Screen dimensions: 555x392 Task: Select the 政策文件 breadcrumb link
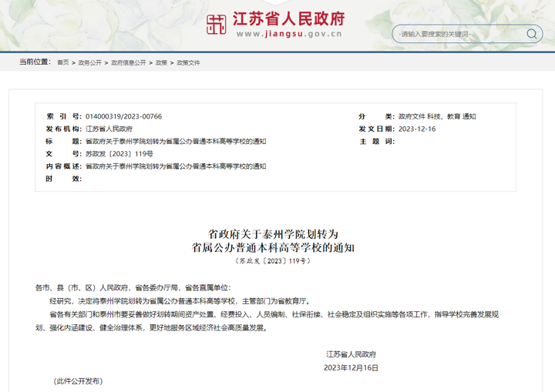(188, 62)
